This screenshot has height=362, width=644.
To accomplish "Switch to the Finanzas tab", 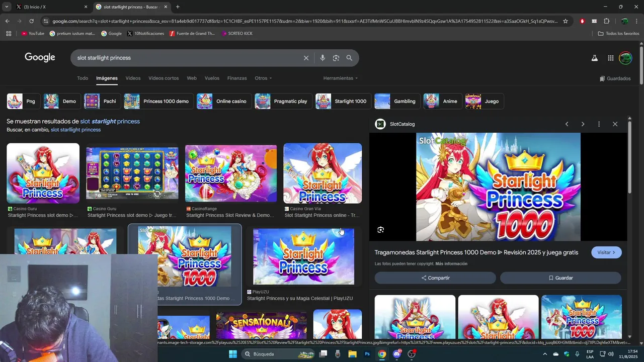I will [237, 78].
